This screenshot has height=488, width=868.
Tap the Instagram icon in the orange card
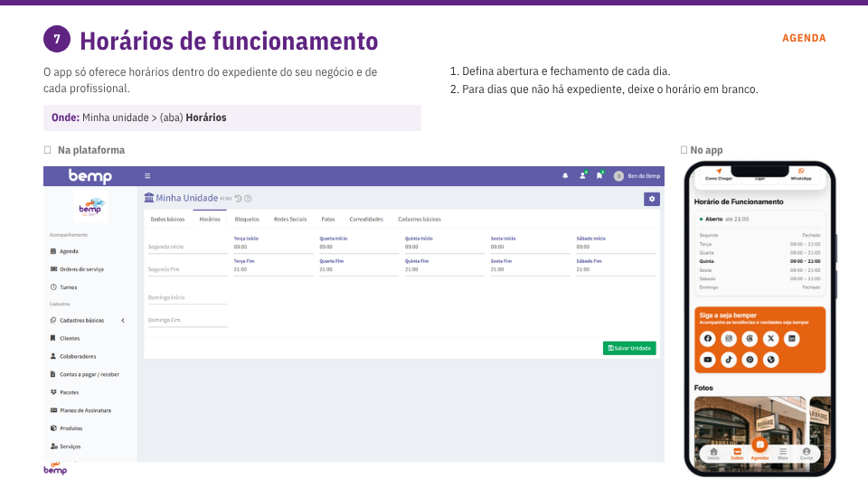[729, 339]
